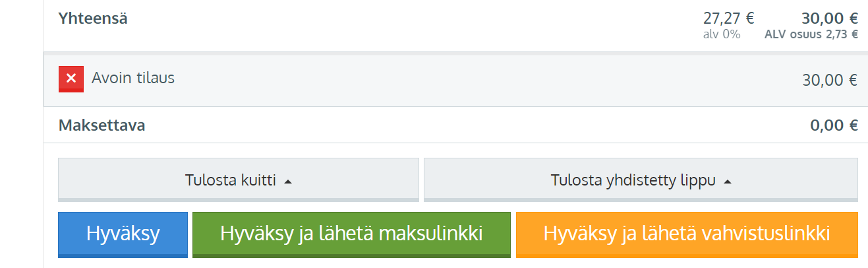Image resolution: width=868 pixels, height=268 pixels.
Task: Select the Maksettava label
Action: 101,125
